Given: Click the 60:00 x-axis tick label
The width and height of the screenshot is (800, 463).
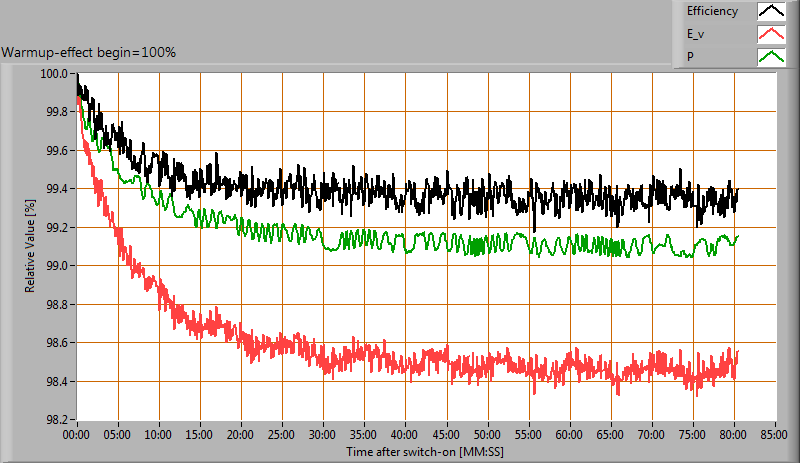Looking at the screenshot, I should pos(569,436).
